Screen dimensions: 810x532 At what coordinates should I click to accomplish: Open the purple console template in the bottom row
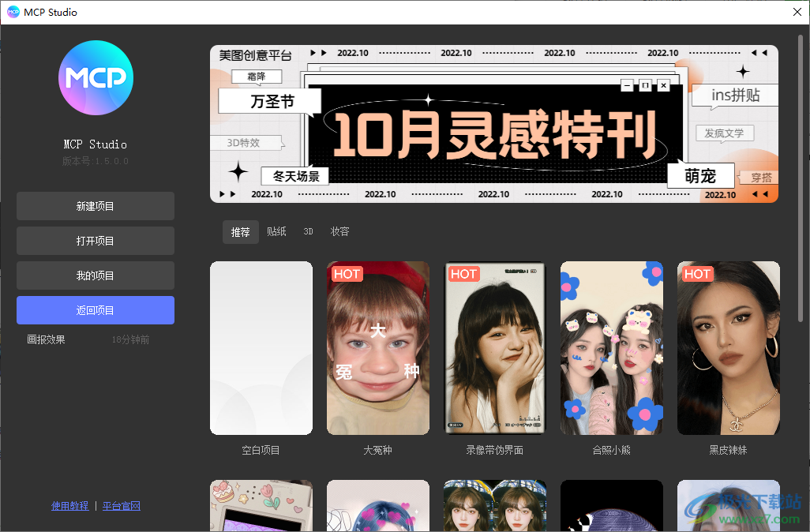[261, 505]
